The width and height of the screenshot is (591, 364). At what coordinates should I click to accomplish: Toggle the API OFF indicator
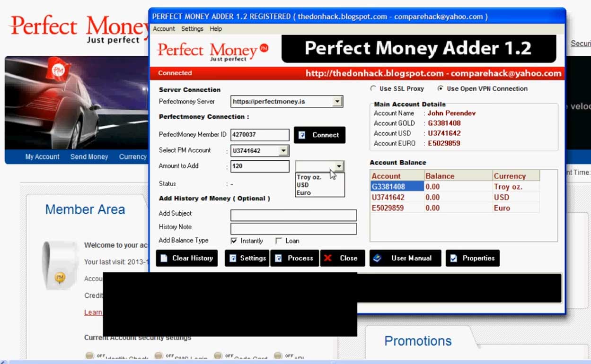pyautogui.click(x=278, y=355)
